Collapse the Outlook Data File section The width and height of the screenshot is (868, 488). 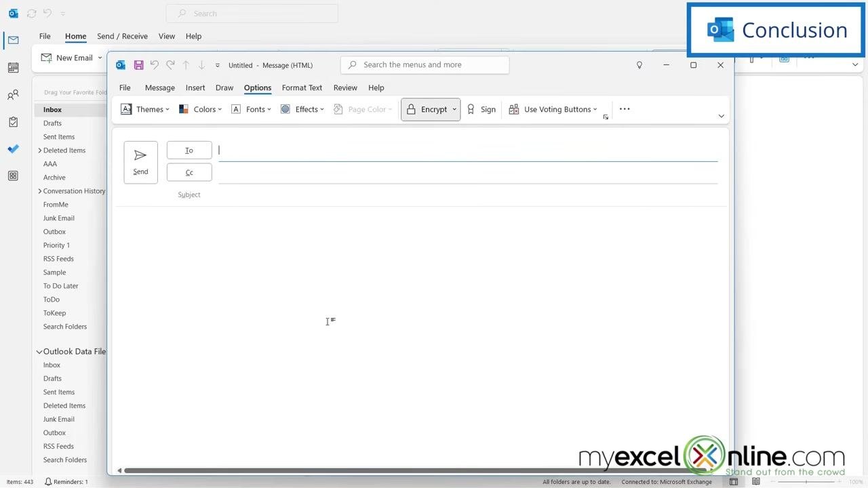pyautogui.click(x=39, y=352)
